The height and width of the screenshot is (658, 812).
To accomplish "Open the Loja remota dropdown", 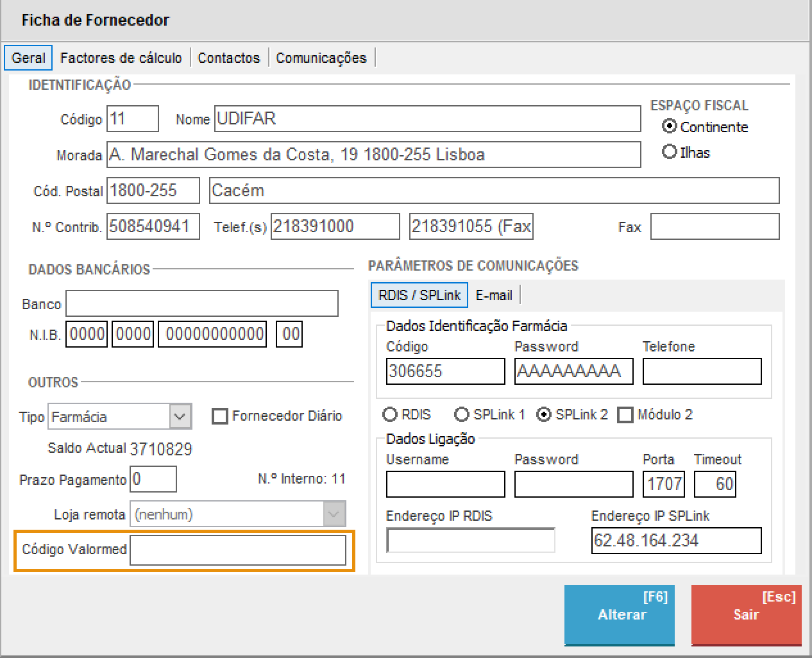I will 333,514.
